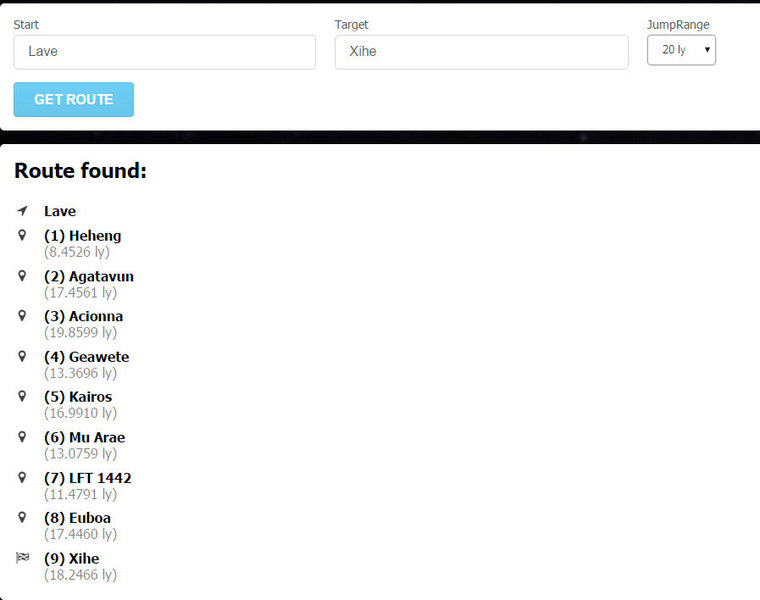
Task: Click the map pin icon beside Agatavun
Action: (x=22, y=276)
